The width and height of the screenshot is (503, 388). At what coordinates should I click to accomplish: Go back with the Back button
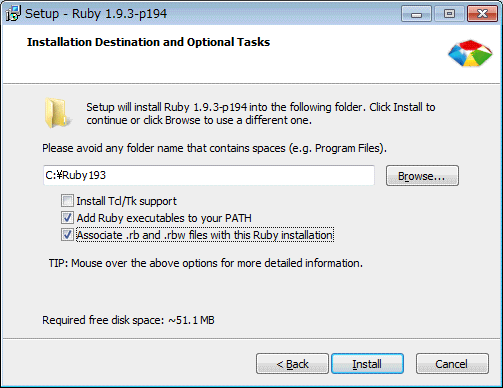pos(292,364)
